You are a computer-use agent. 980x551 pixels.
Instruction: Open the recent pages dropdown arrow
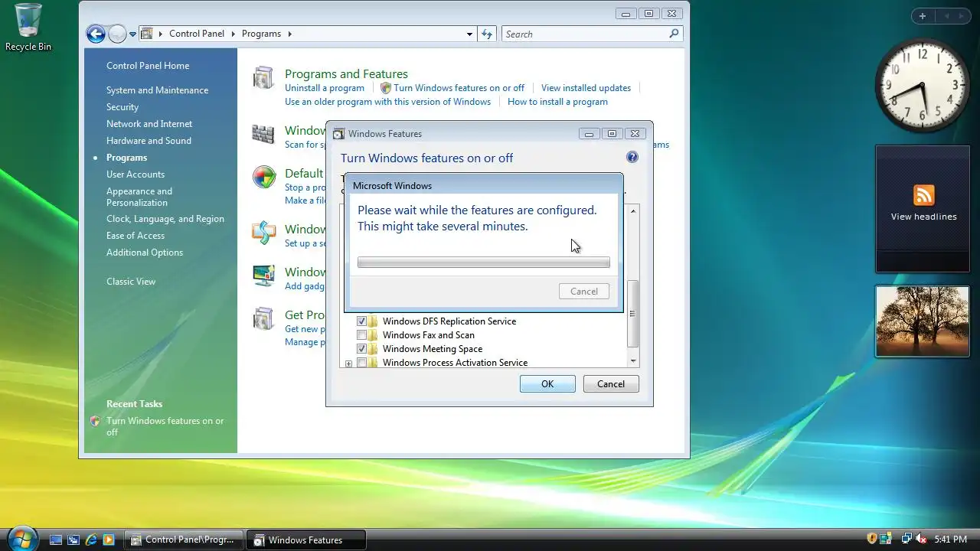point(132,34)
